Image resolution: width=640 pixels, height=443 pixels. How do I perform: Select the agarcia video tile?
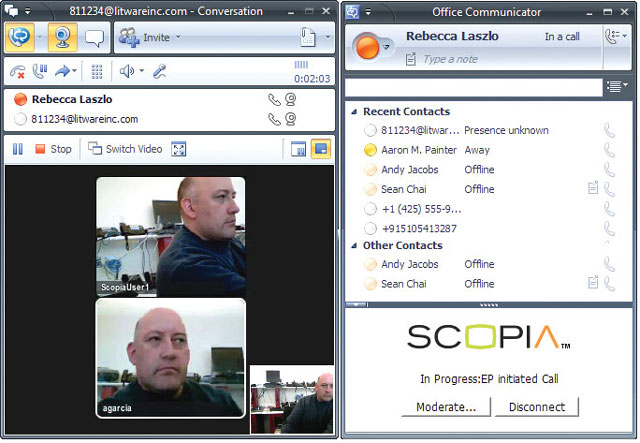[x=171, y=358]
